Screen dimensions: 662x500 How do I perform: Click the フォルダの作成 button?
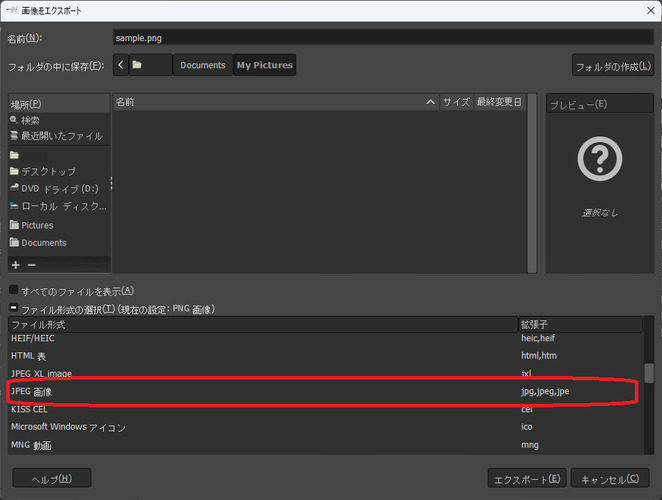coord(613,66)
